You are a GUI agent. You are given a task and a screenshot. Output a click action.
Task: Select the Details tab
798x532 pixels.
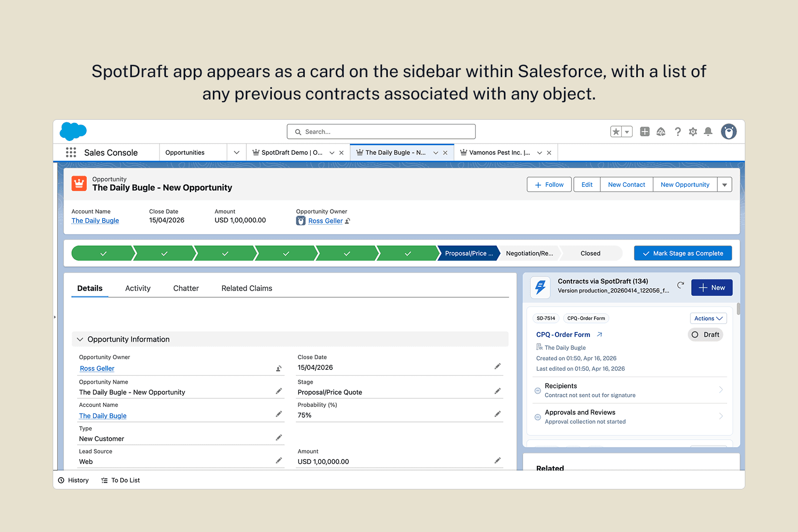[x=90, y=288]
